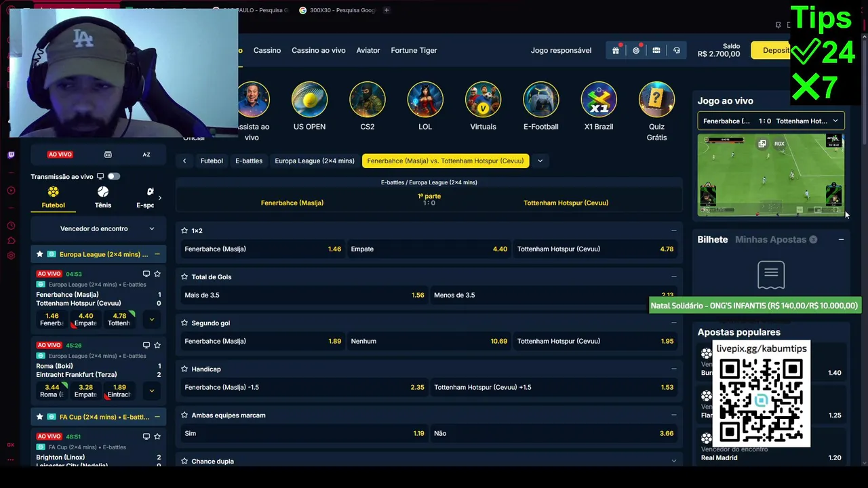Expand the Chance dupla market
This screenshot has width=868, height=488.
(x=673, y=461)
